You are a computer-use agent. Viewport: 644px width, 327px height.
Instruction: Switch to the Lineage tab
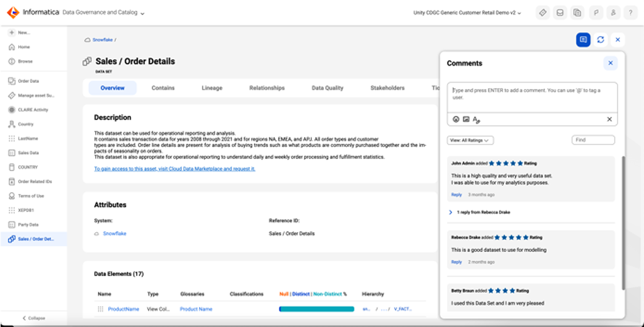pyautogui.click(x=212, y=88)
